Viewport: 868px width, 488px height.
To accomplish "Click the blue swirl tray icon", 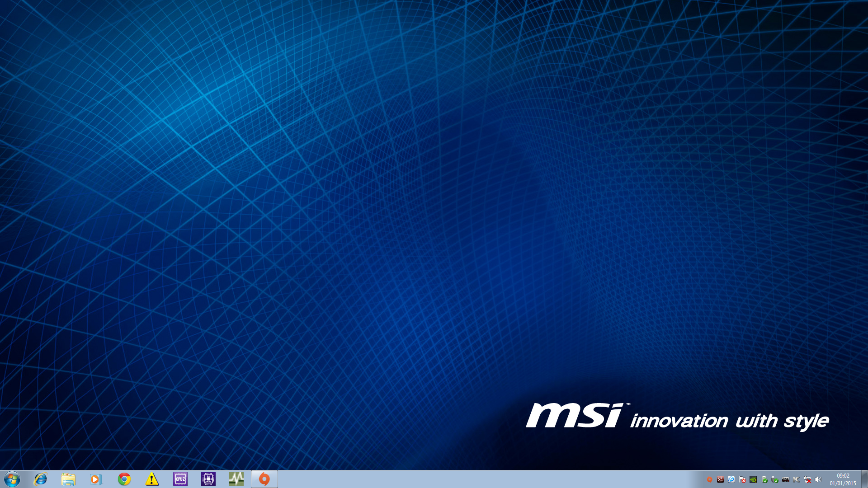I will tap(731, 479).
